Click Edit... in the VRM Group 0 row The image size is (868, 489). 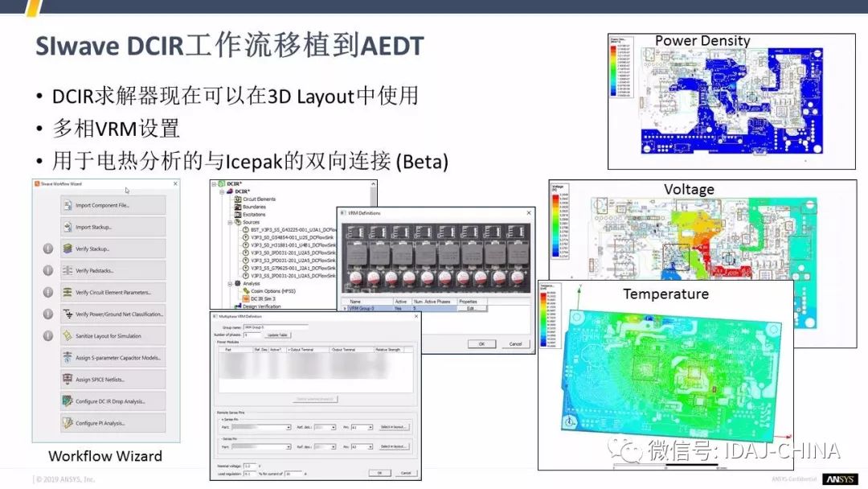472,309
